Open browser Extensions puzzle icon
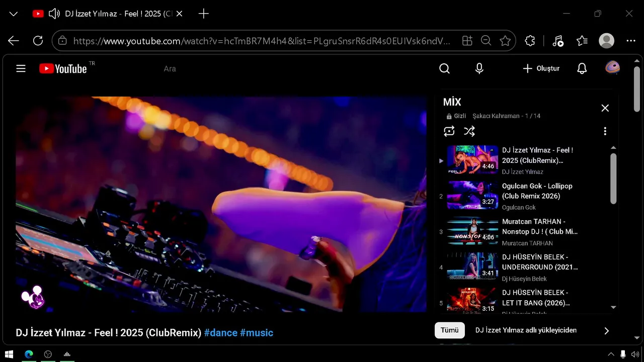 pos(530,41)
